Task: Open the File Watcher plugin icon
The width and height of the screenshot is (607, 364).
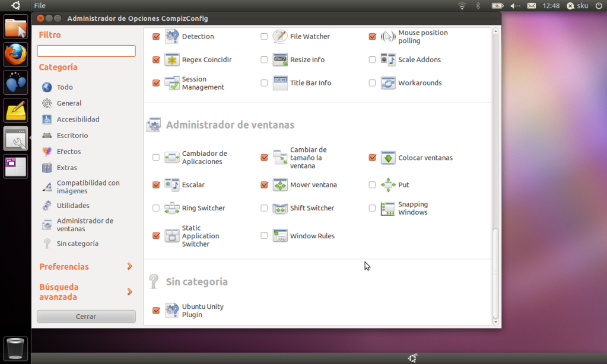Action: click(280, 36)
